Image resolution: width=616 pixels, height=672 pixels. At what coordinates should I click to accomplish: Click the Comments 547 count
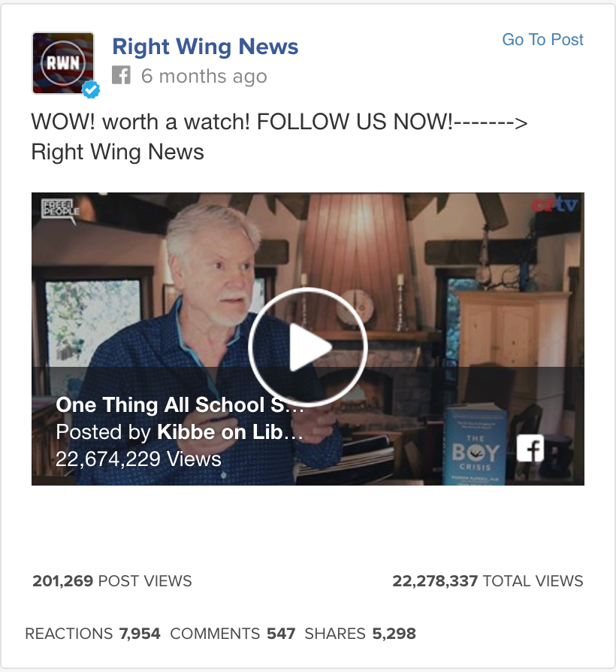click(233, 634)
